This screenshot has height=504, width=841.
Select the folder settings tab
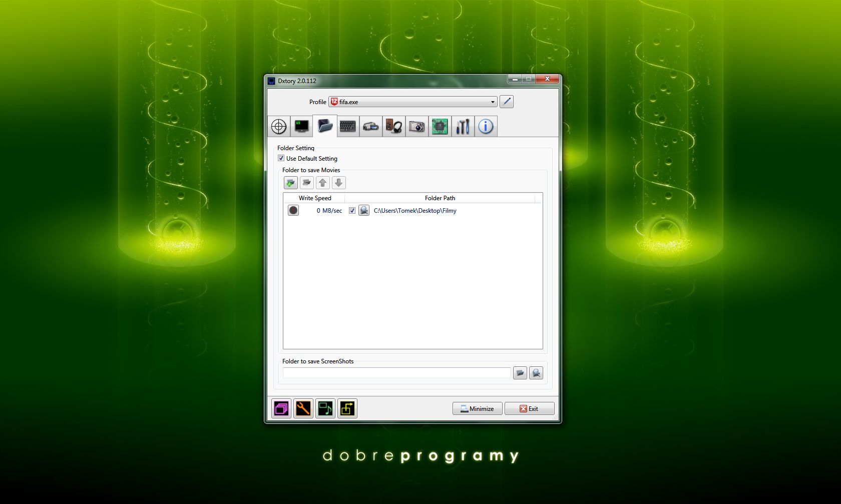click(x=325, y=126)
